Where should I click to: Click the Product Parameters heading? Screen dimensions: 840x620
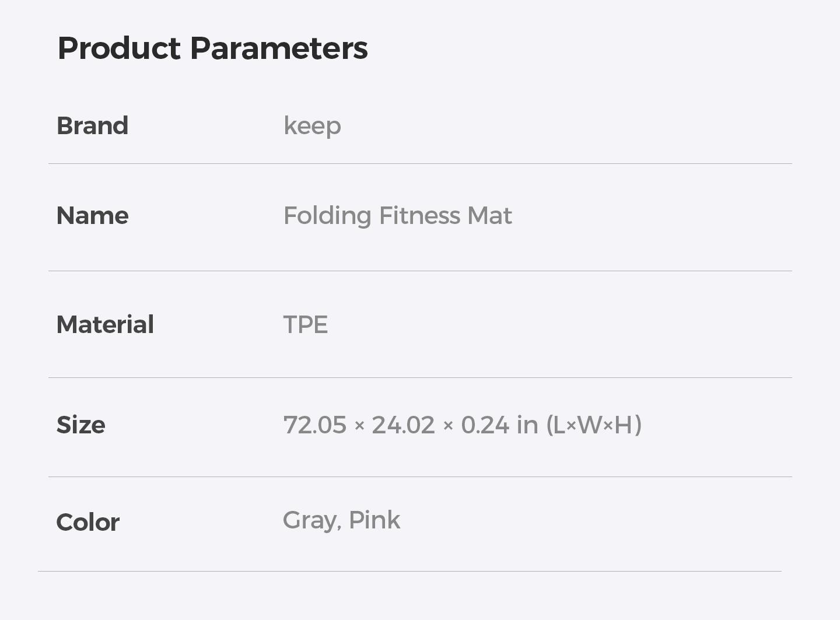(212, 48)
